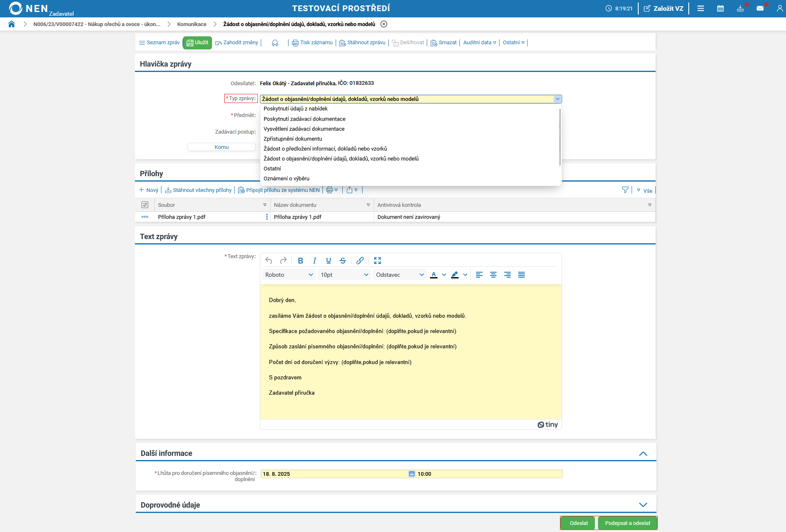Expand Doprovodné údaje section

(x=643, y=505)
